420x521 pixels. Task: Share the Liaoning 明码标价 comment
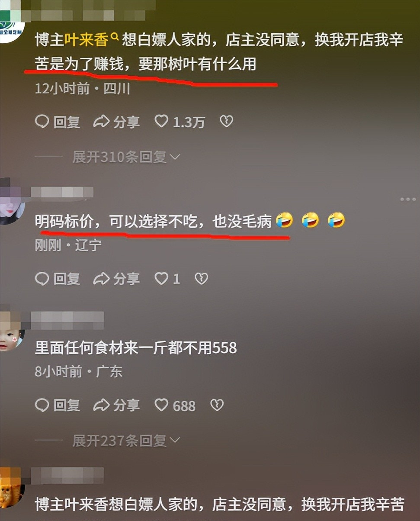click(x=117, y=279)
